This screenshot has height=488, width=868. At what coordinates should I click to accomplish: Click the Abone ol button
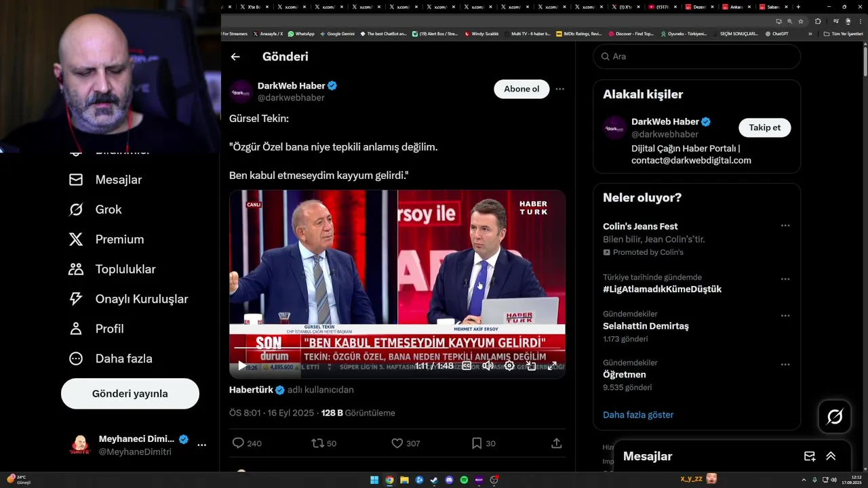[x=521, y=89]
